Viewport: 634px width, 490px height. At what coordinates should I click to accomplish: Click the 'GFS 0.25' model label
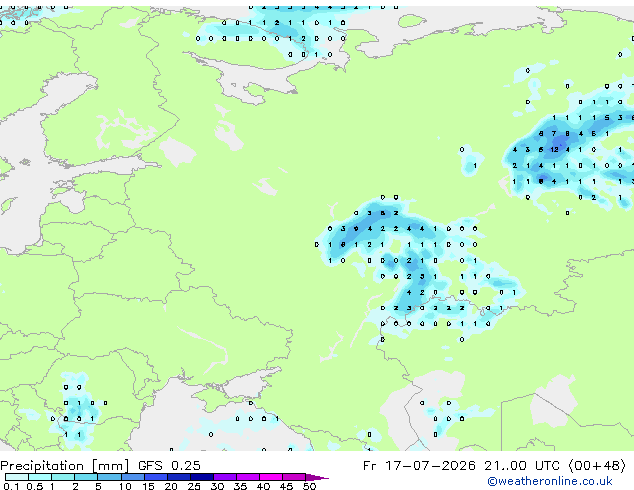coord(169,466)
